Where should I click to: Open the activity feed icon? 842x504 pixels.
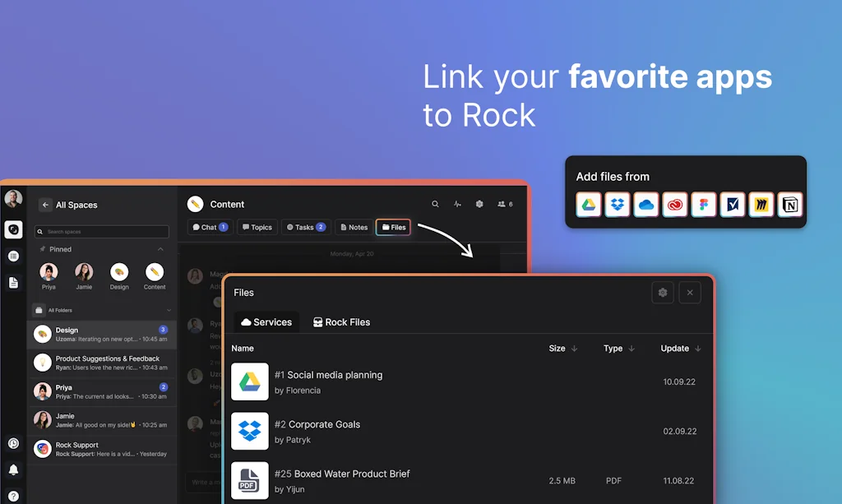[457, 204]
